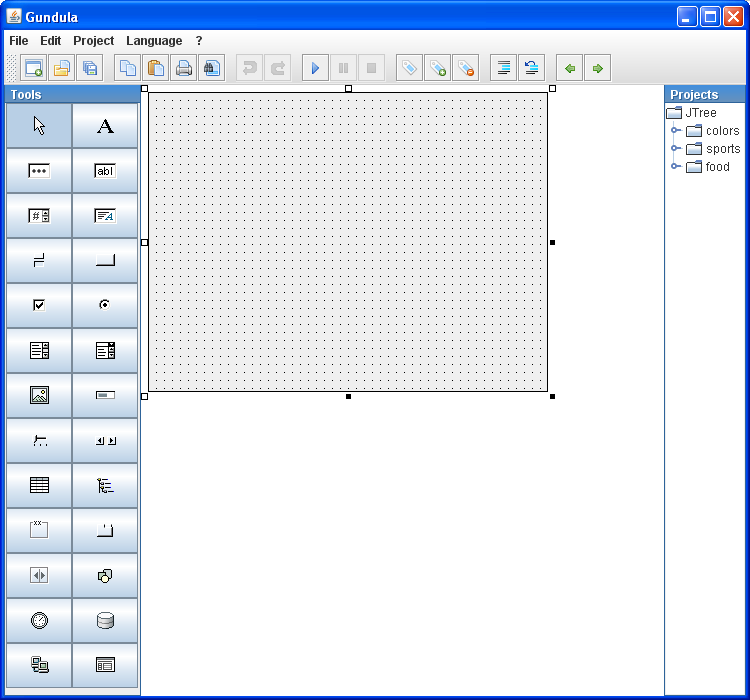The image size is (750, 700).
Task: Pause execution with the pause button
Action: click(x=343, y=68)
